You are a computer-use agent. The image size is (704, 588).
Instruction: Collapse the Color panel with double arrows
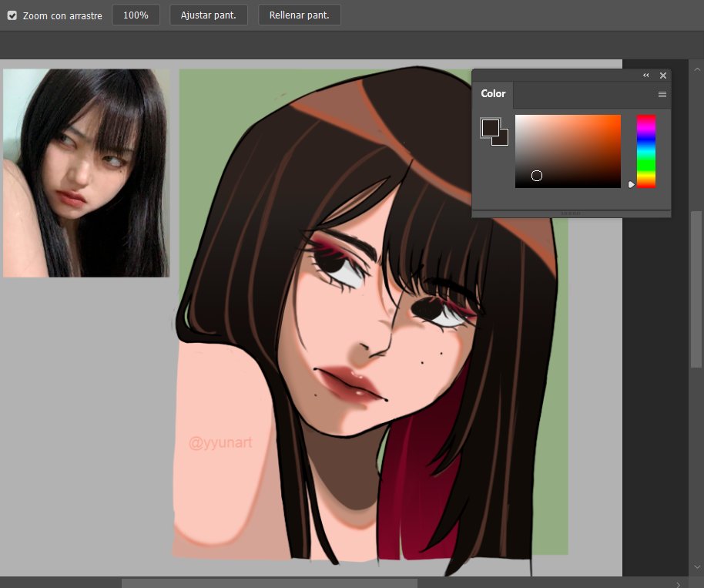pos(646,76)
